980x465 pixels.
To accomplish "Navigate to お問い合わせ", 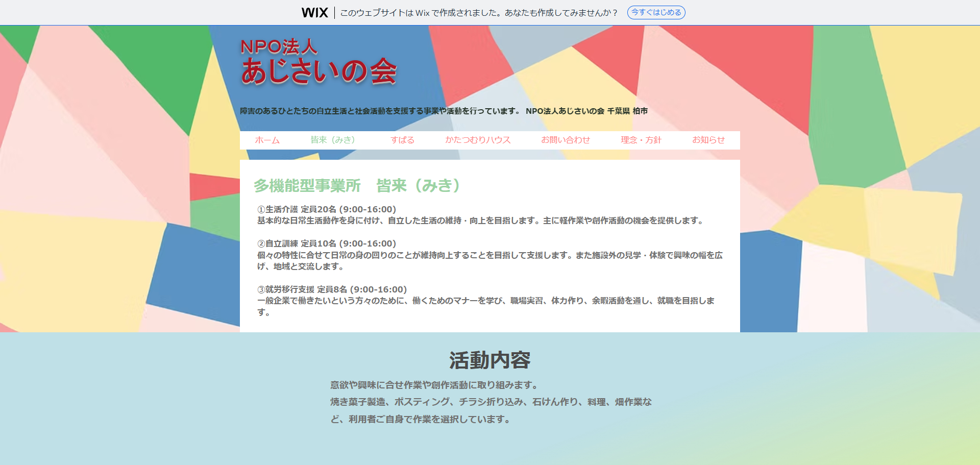I will pos(566,140).
